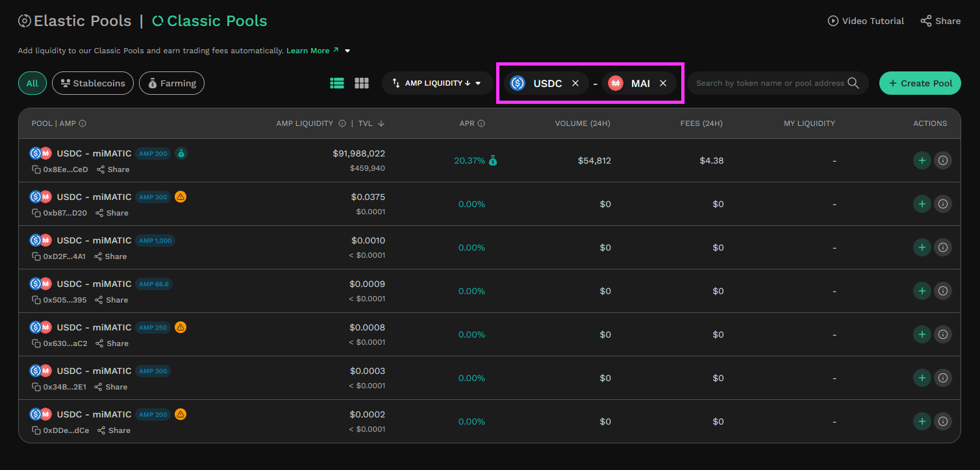Viewport: 980px width, 470px height.
Task: Copy address 0x630...aC2
Action: 36,343
